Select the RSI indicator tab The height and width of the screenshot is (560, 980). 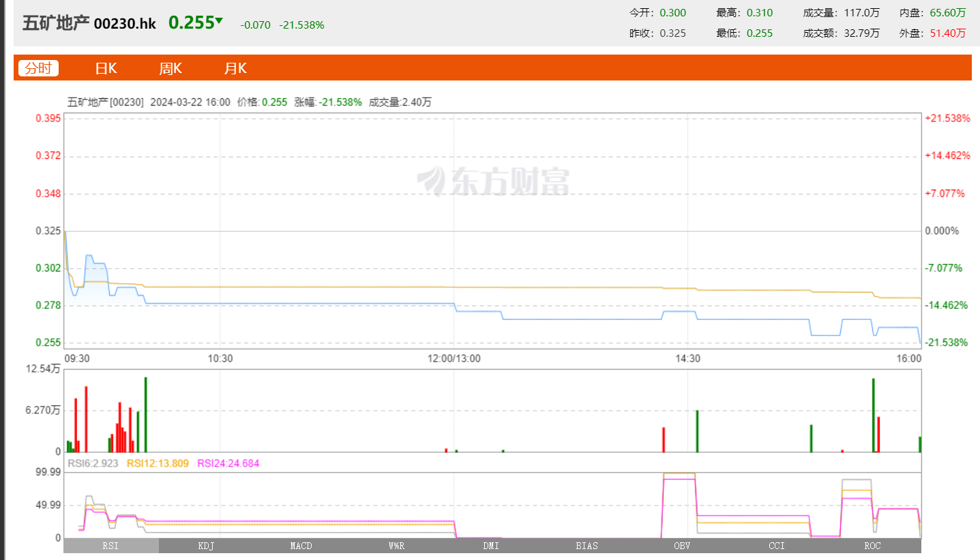[x=110, y=546]
